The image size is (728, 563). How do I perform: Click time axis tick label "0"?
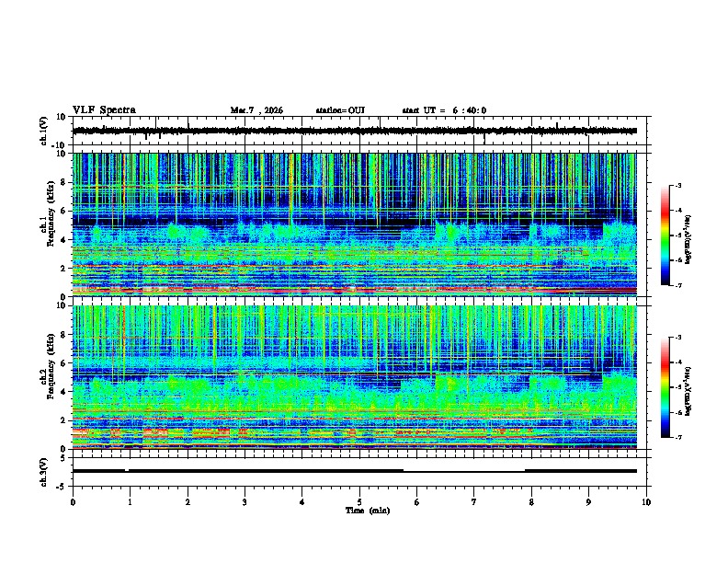pyautogui.click(x=73, y=502)
